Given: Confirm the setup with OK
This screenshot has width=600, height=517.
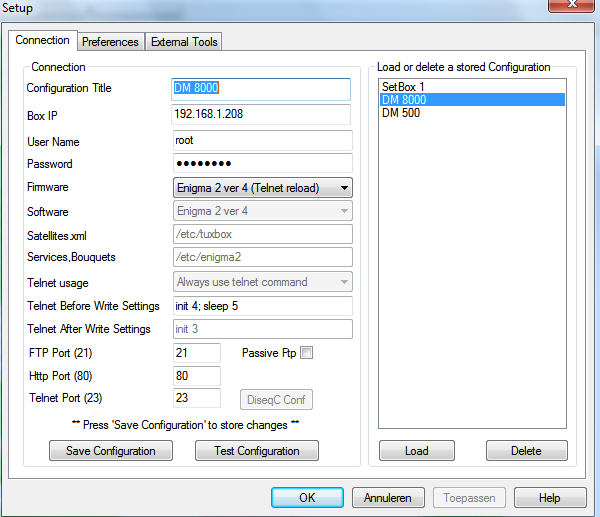Looking at the screenshot, I should point(307,497).
